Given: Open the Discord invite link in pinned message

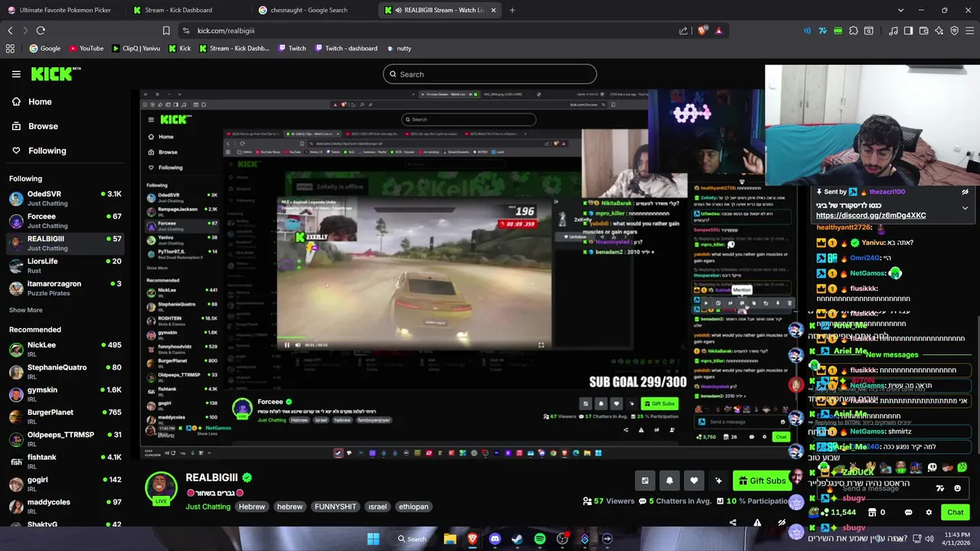Looking at the screenshot, I should coord(871,216).
